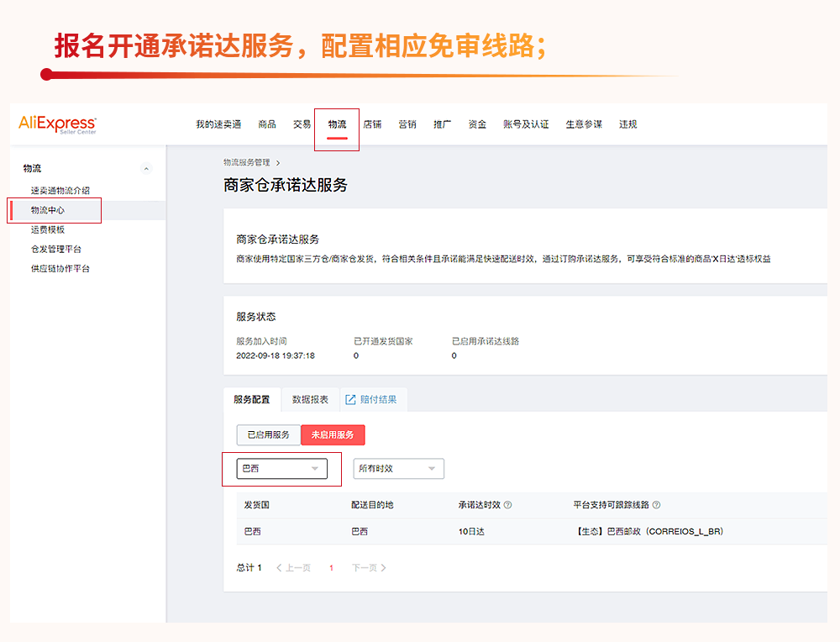The image size is (840, 642).
Task: Click the 巴西邮政 (CORREIOS_L_BR) route cell
Action: coord(649,532)
